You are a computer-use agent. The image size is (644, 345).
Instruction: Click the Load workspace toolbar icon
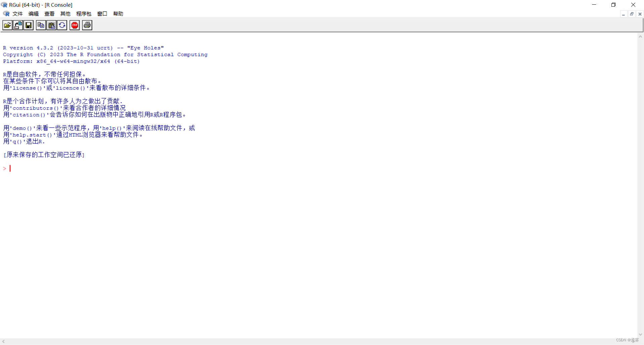(x=18, y=25)
